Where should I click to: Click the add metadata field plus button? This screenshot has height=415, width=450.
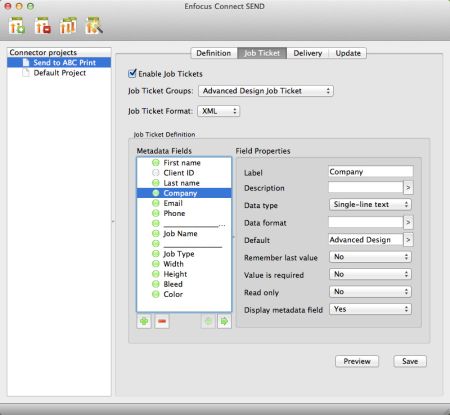(x=144, y=321)
